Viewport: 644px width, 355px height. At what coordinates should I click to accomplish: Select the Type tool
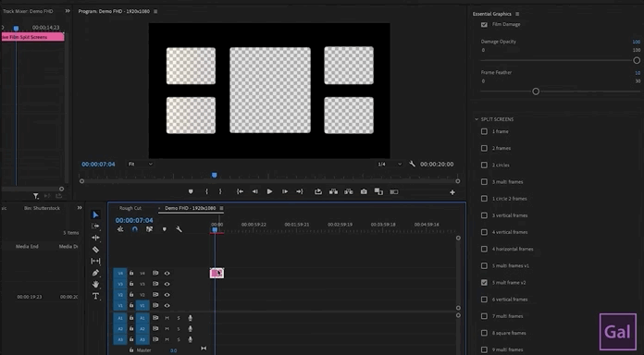(x=95, y=296)
